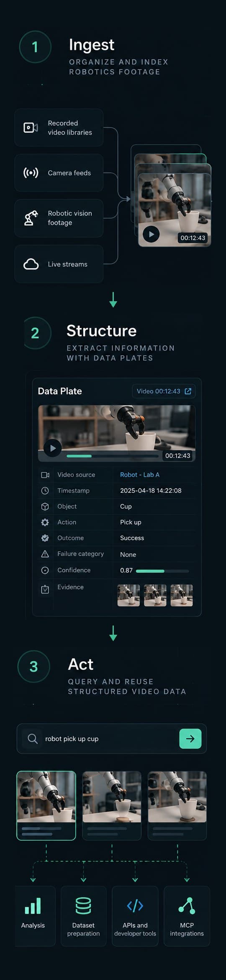The width and height of the screenshot is (226, 980).
Task: Click the external-link icon in Data Plate header
Action: [x=188, y=391]
